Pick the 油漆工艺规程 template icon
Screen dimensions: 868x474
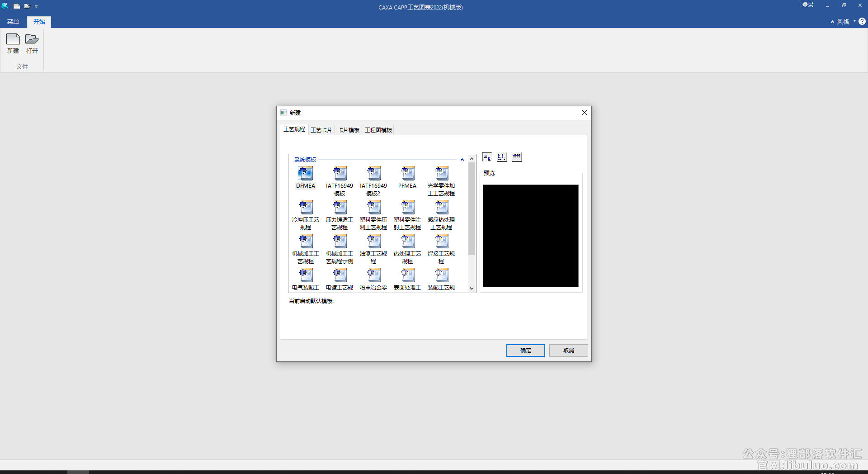click(373, 241)
